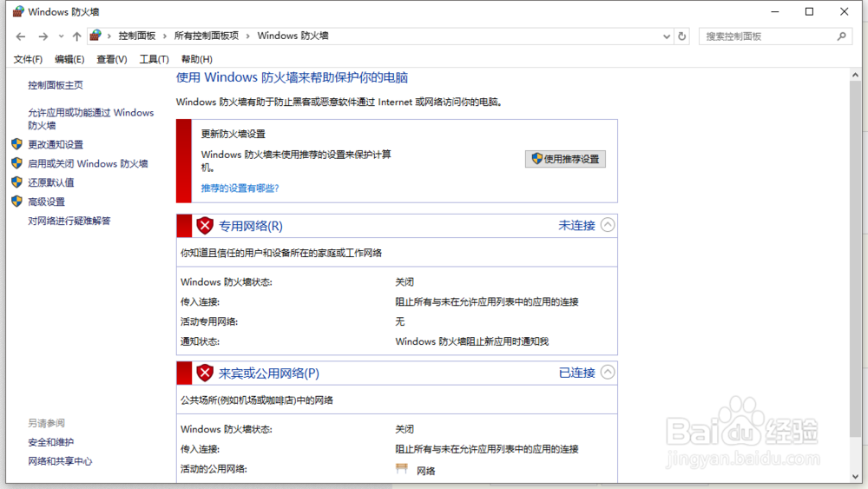The height and width of the screenshot is (489, 868).
Task: Open 启用或关闭 Windows 防火墙
Action: (x=88, y=164)
